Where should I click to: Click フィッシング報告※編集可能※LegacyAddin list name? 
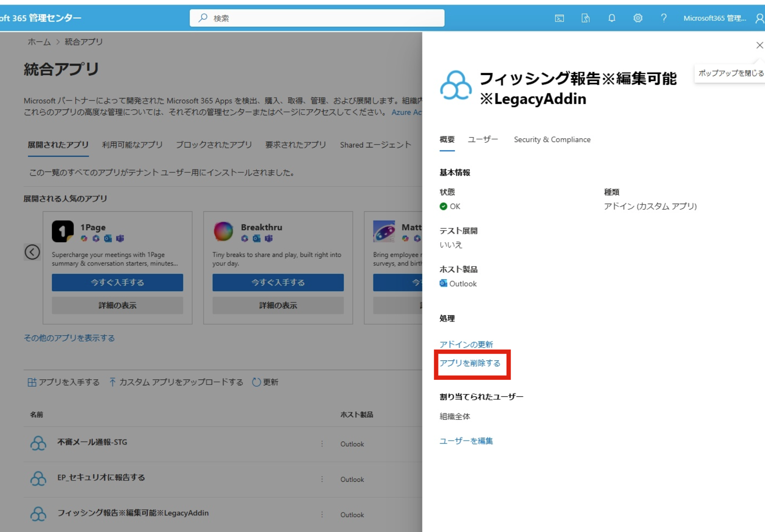coord(133,513)
